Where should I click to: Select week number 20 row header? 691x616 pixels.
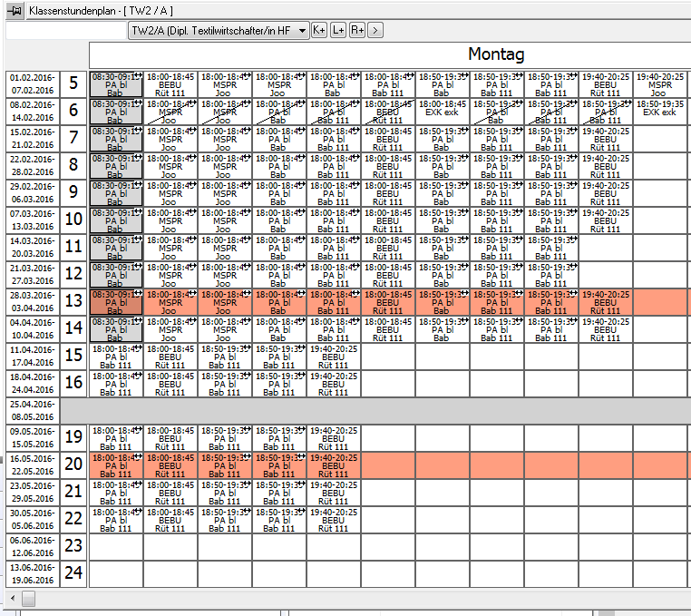click(73, 465)
